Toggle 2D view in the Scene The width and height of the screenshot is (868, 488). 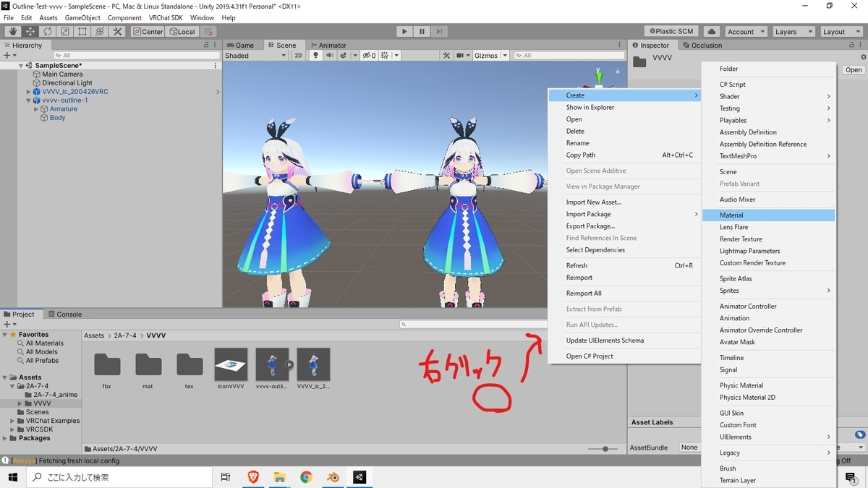(298, 56)
